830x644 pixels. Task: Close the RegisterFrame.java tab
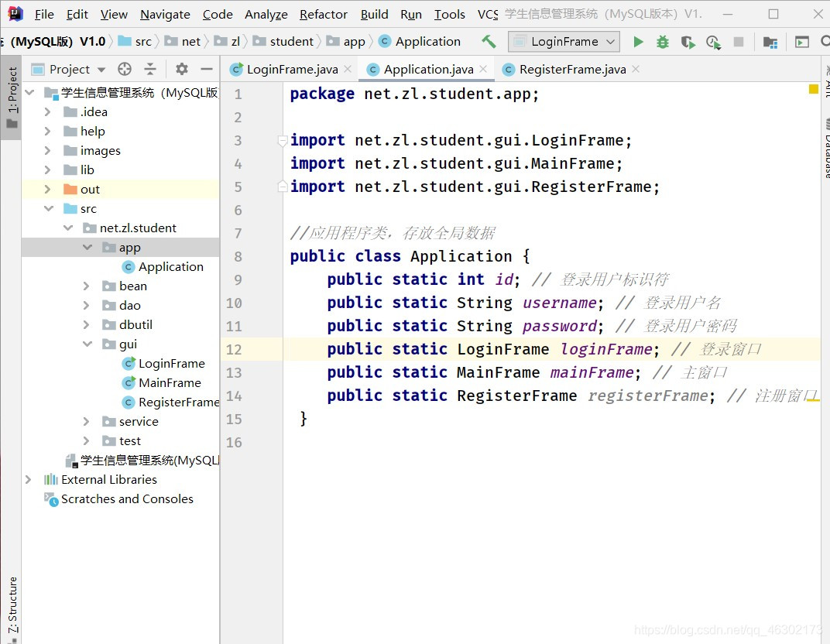[x=636, y=69]
